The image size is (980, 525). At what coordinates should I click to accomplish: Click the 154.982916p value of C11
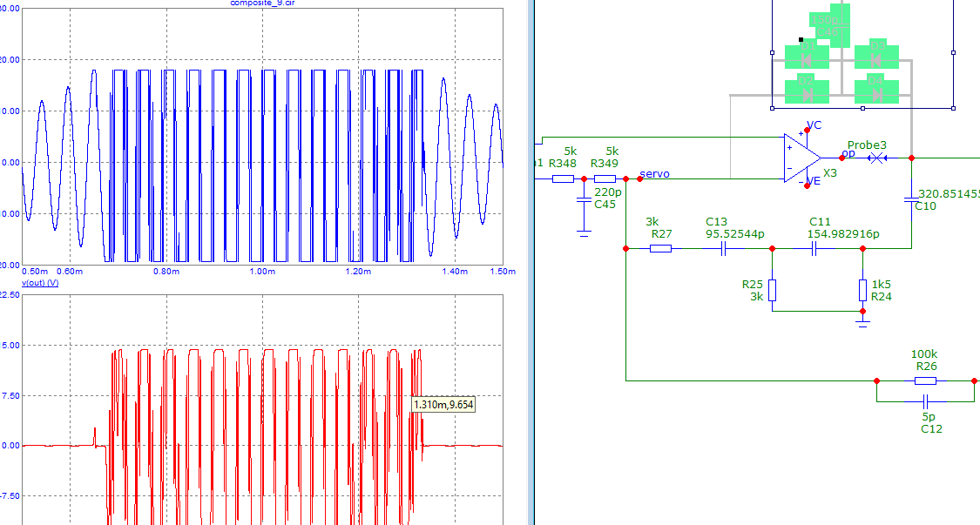point(844,233)
